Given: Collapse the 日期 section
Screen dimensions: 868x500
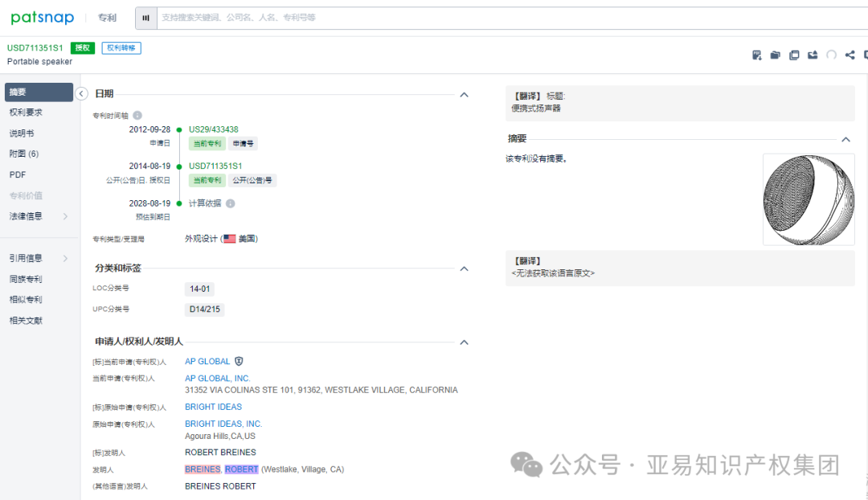Looking at the screenshot, I should click(x=464, y=94).
